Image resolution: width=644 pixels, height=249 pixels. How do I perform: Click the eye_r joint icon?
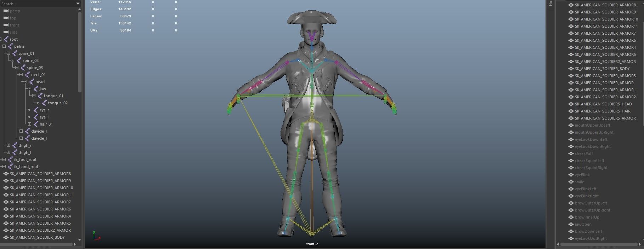point(36,110)
